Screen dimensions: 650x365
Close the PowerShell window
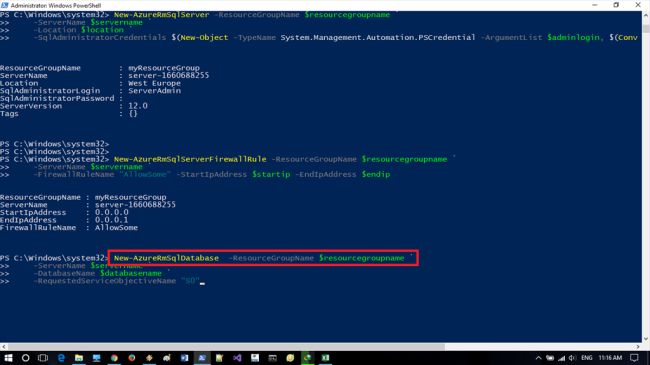point(638,5)
